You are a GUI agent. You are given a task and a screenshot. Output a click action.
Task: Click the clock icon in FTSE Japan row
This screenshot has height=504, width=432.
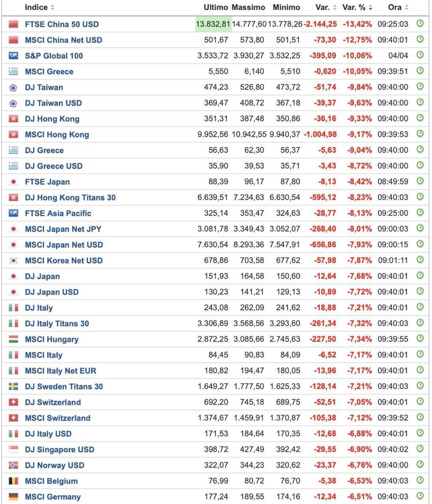(420, 181)
